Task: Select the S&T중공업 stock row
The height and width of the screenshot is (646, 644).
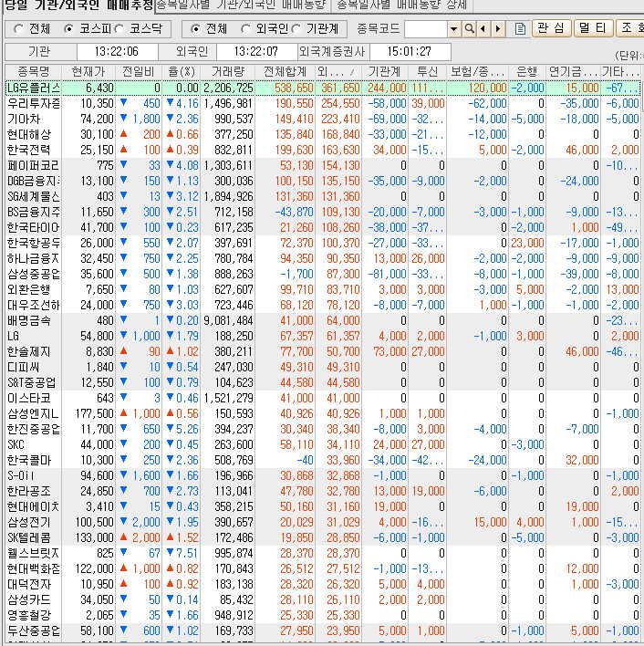Action: click(323, 382)
